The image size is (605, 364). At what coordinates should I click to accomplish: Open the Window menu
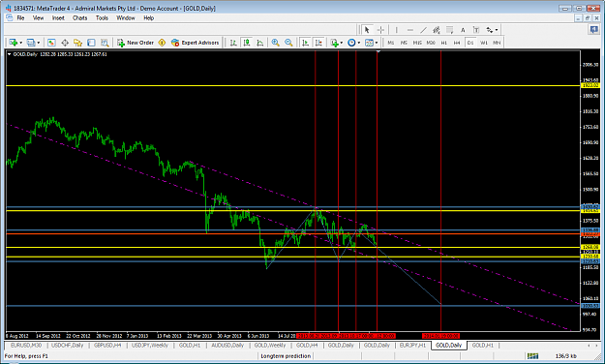point(126,17)
